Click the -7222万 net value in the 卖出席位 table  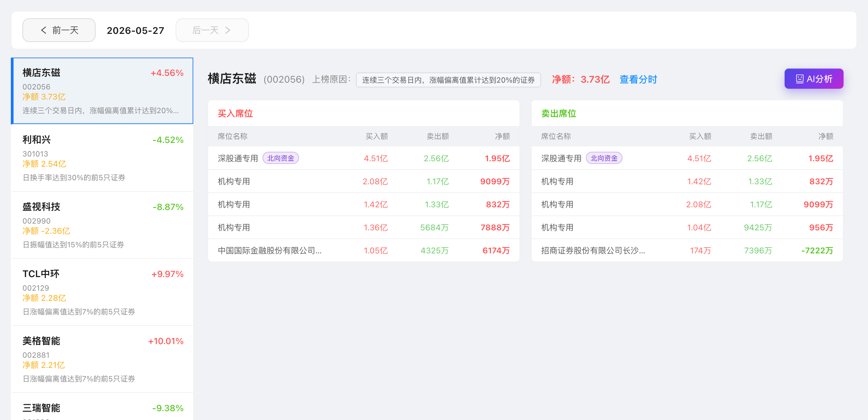coord(817,250)
